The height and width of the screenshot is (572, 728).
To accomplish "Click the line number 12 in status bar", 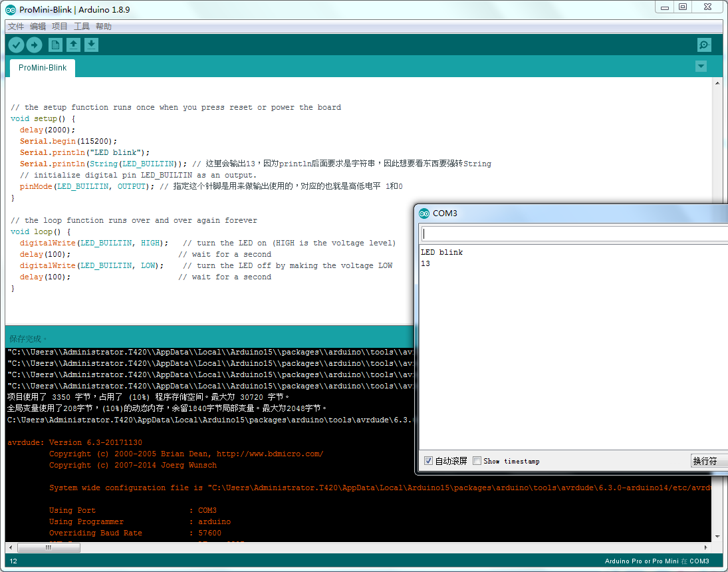I will click(x=13, y=561).
